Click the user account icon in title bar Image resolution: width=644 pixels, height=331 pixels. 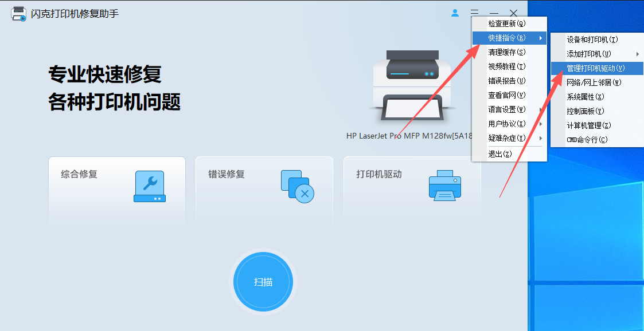(x=455, y=13)
